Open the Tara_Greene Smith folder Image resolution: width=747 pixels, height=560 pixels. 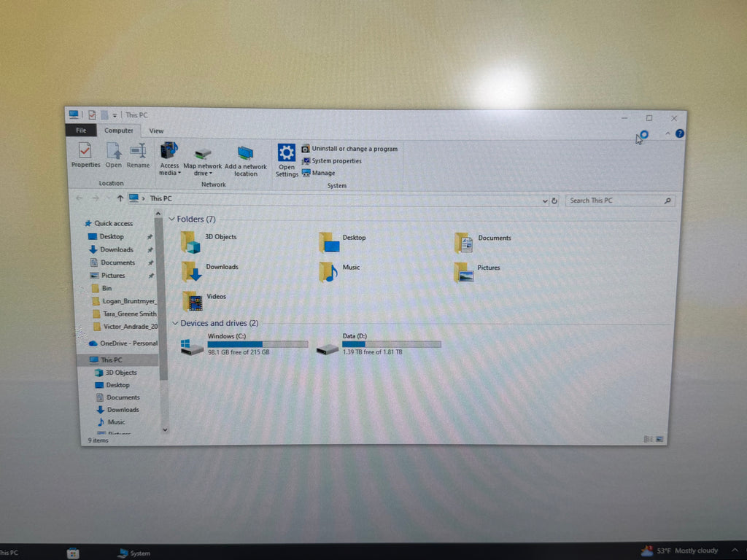(124, 314)
